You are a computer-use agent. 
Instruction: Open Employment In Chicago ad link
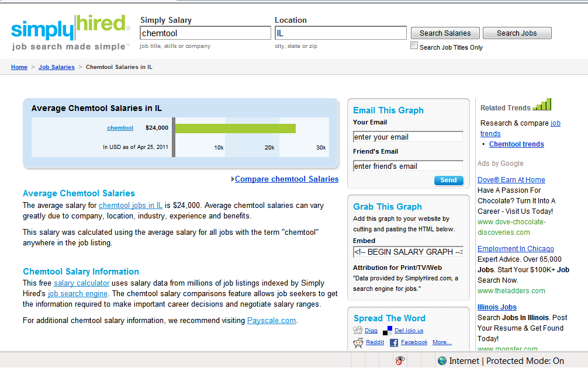(x=516, y=249)
